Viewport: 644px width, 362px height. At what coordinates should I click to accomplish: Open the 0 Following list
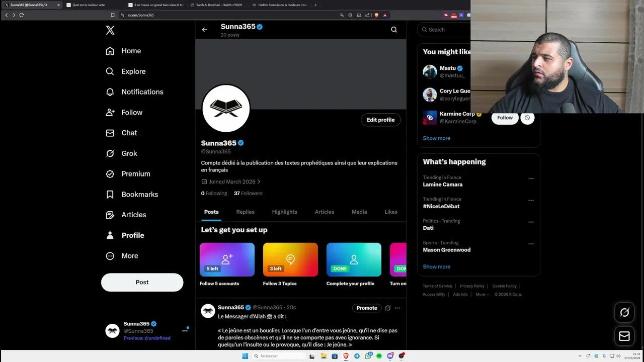(x=214, y=193)
